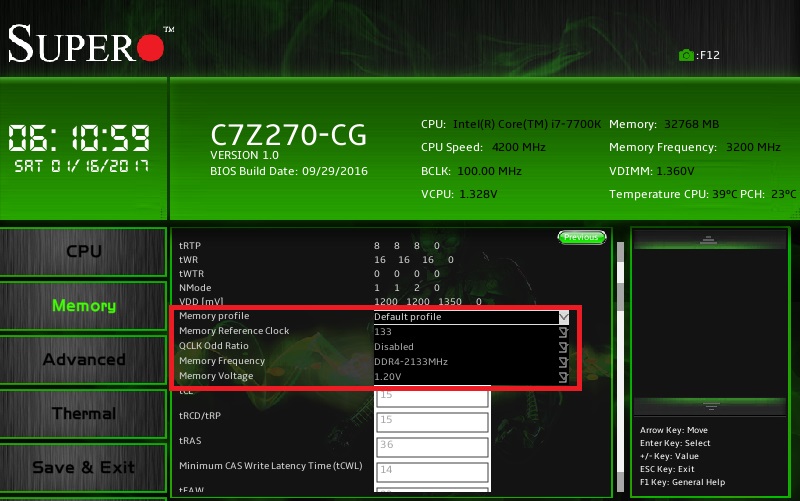Click the 'tWTR' timing row label
Screen dimensions: 800x501
(x=191, y=273)
